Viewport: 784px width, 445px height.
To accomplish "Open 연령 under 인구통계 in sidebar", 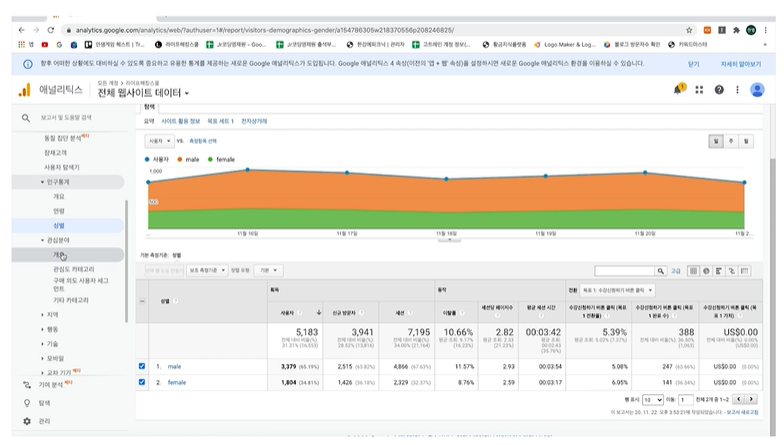I will 59,211.
